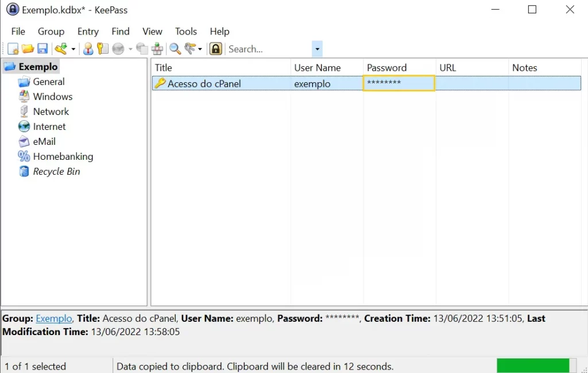Expand the Search box dropdown arrow
Viewport: 588px width, 373px height.
(317, 49)
